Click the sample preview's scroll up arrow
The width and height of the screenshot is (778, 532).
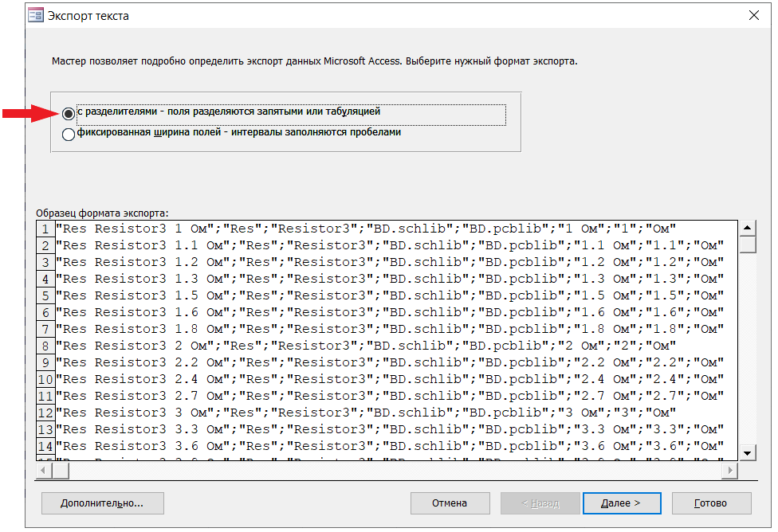[748, 228]
